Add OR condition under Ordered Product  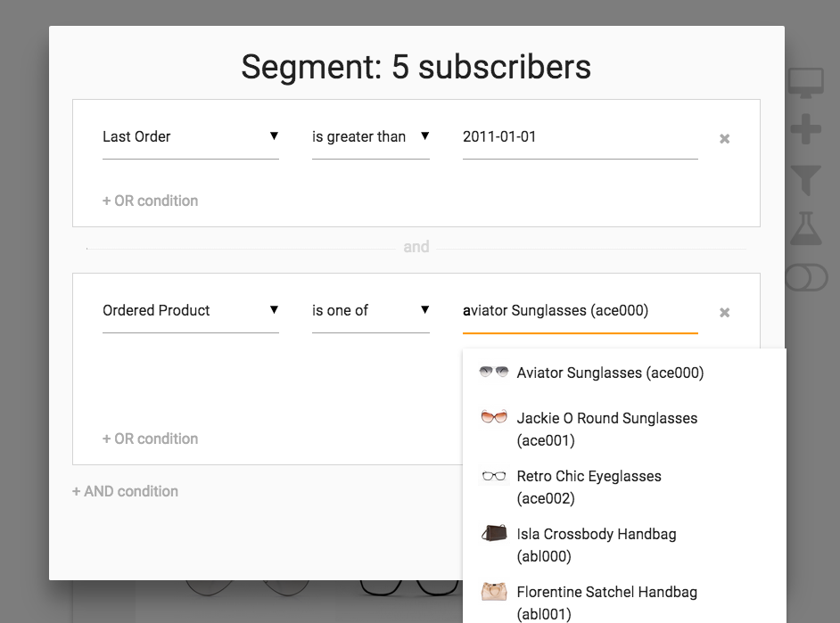pyautogui.click(x=150, y=439)
